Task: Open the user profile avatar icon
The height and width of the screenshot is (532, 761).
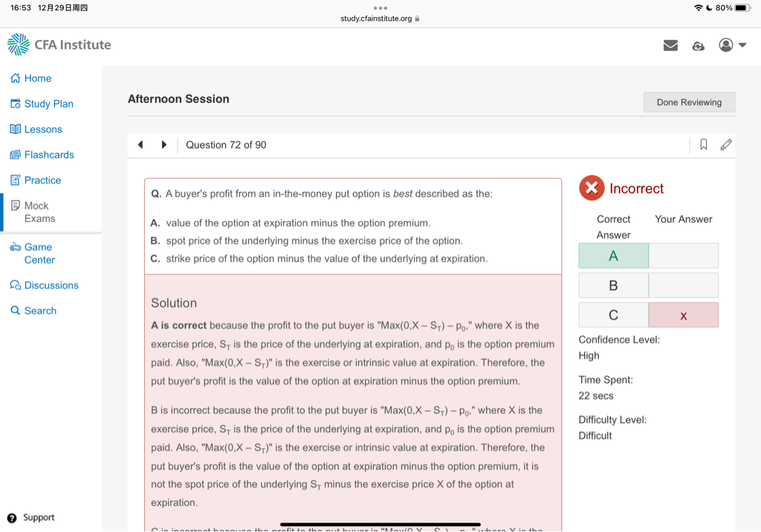Action: (725, 45)
